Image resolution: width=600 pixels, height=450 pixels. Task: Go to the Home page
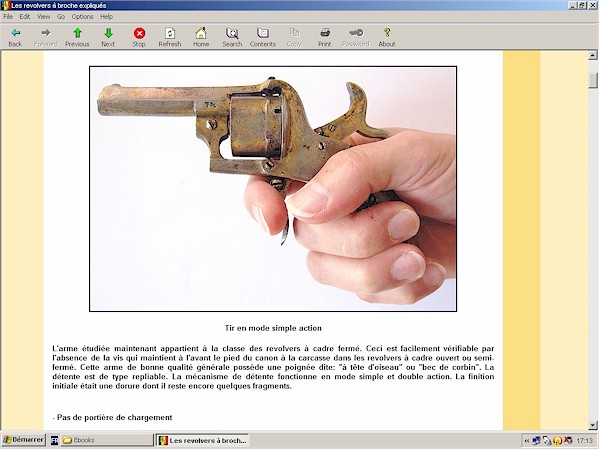[201, 37]
